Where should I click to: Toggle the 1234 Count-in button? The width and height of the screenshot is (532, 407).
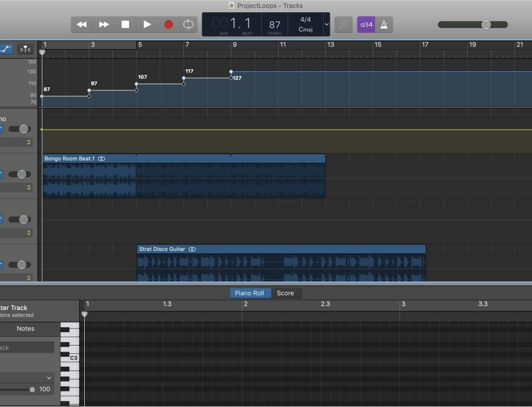pos(366,24)
